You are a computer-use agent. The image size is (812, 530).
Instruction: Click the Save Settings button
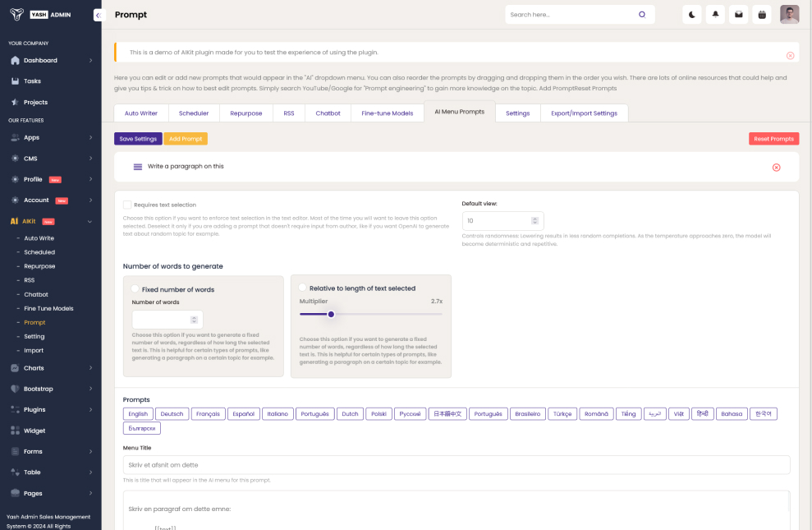pos(138,139)
